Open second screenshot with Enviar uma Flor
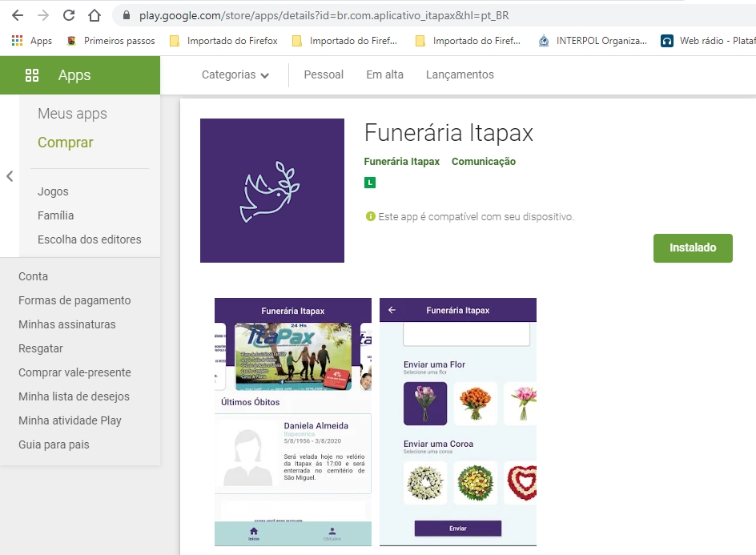 (458, 422)
